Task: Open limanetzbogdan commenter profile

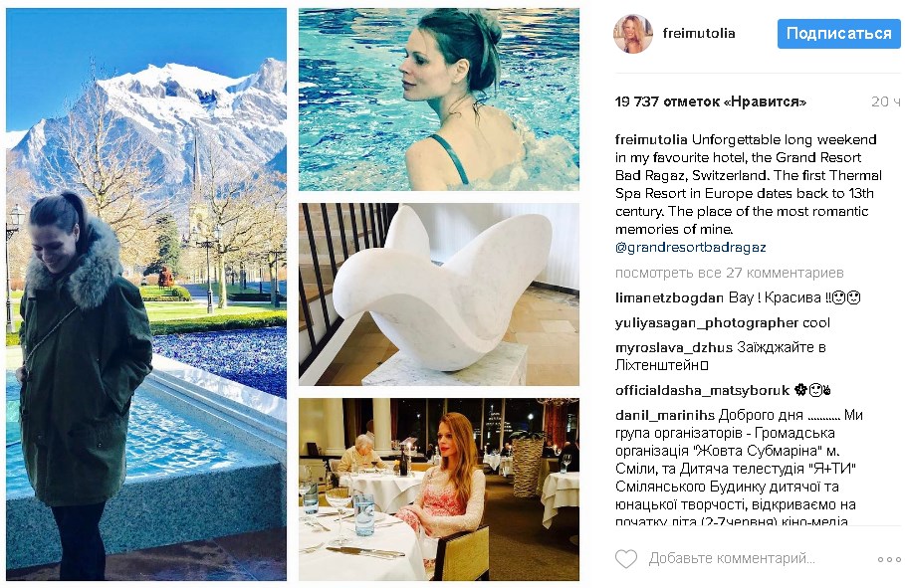Action: (x=669, y=297)
